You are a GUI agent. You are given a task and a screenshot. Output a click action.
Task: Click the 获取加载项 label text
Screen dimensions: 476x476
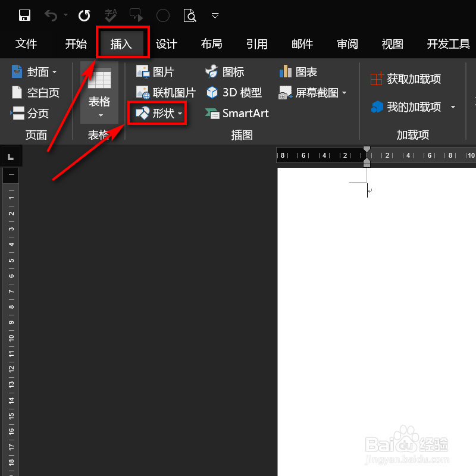(414, 79)
